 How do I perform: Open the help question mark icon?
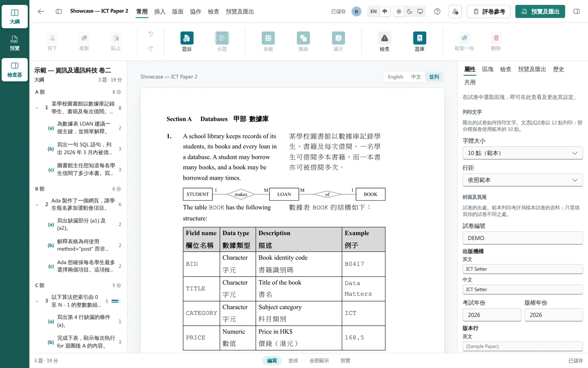coord(437,11)
